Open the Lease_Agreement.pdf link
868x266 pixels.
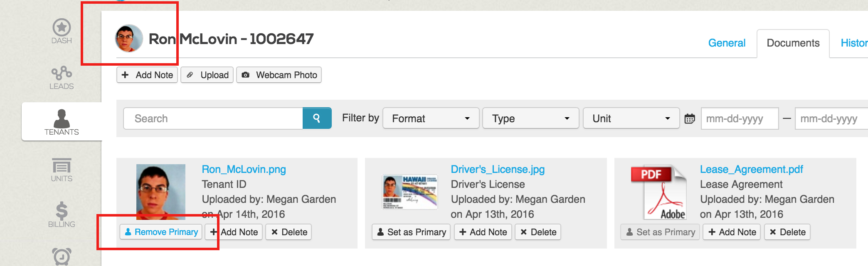tap(751, 169)
